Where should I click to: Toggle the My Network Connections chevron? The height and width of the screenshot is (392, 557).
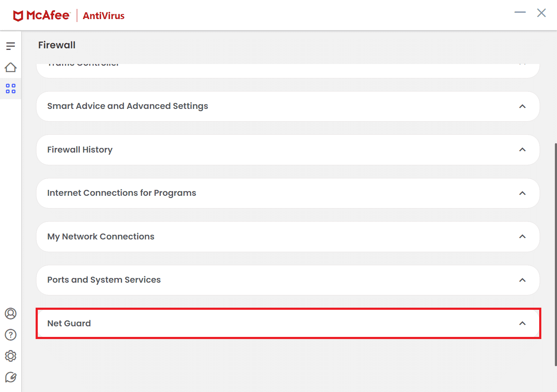point(522,236)
